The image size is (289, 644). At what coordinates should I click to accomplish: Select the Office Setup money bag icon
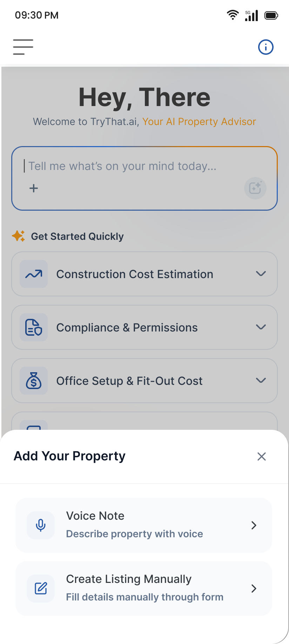(34, 381)
